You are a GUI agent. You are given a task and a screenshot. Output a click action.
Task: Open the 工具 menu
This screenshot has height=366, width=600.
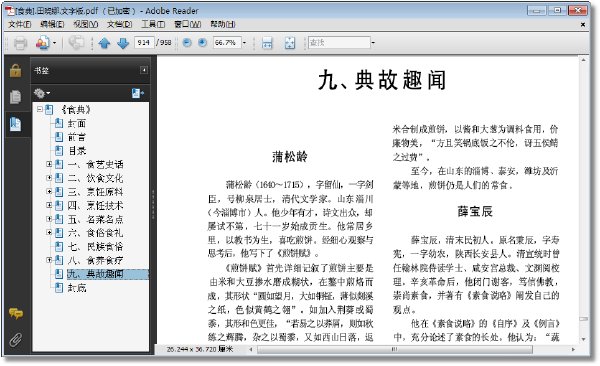click(x=153, y=24)
